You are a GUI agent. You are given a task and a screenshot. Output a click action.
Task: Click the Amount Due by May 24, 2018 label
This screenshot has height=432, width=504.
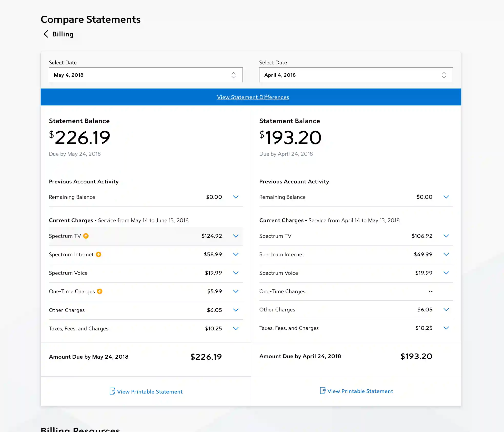[89, 357]
